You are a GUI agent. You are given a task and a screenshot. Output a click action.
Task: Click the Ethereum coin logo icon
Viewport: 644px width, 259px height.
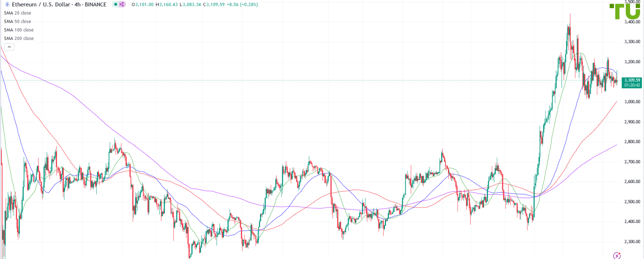pyautogui.click(x=7, y=5)
